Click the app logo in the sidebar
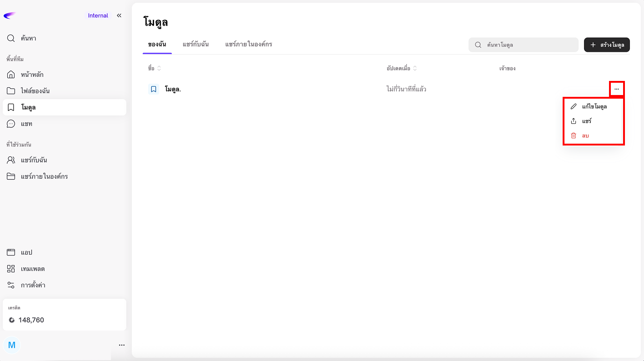 tap(10, 15)
